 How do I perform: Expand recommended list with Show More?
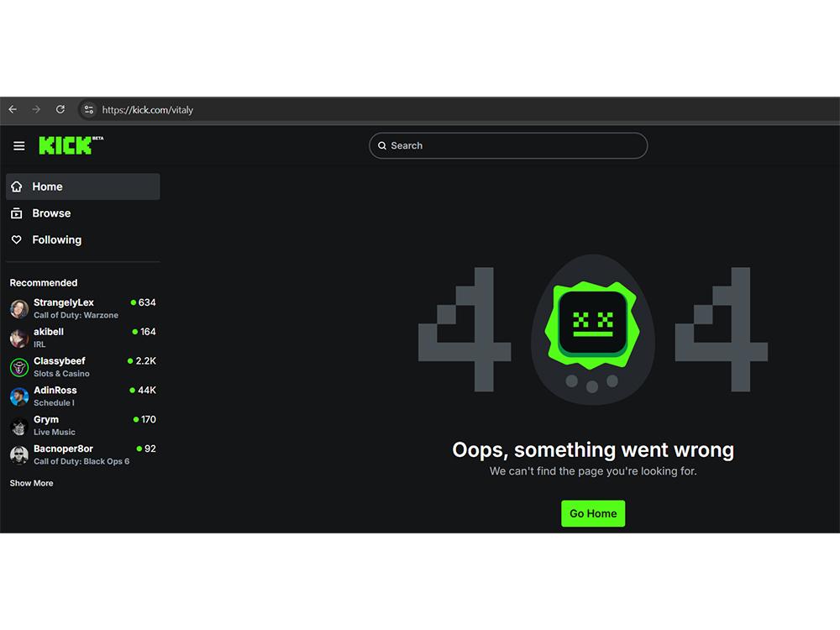[x=32, y=483]
